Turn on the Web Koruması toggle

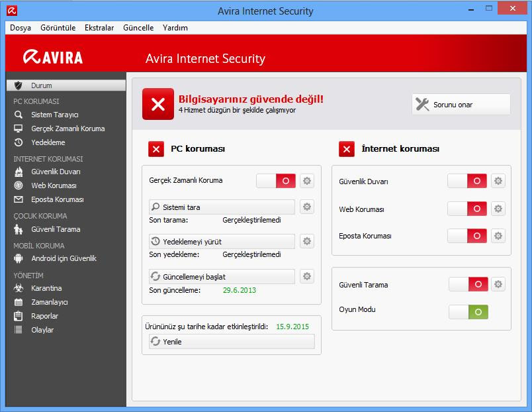467,209
